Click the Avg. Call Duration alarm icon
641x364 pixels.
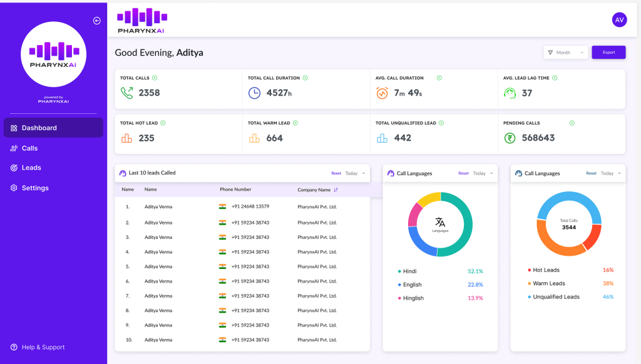tap(382, 93)
